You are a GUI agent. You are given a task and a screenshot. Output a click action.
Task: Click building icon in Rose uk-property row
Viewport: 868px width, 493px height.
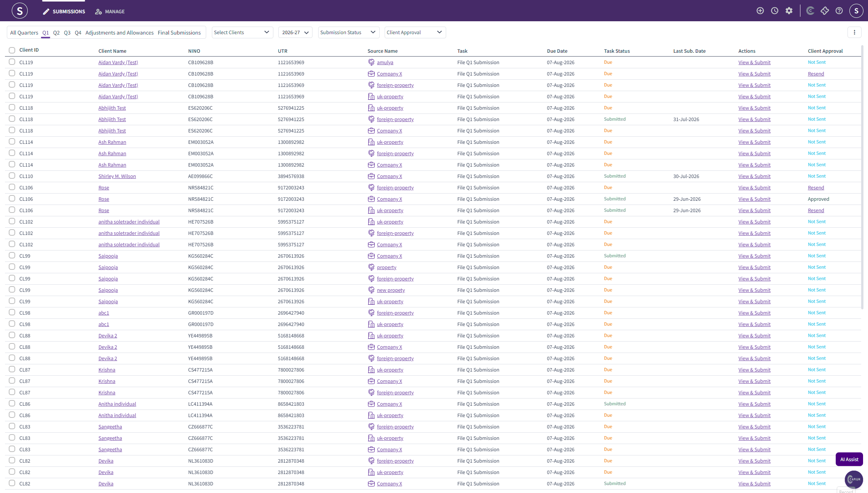tap(371, 210)
